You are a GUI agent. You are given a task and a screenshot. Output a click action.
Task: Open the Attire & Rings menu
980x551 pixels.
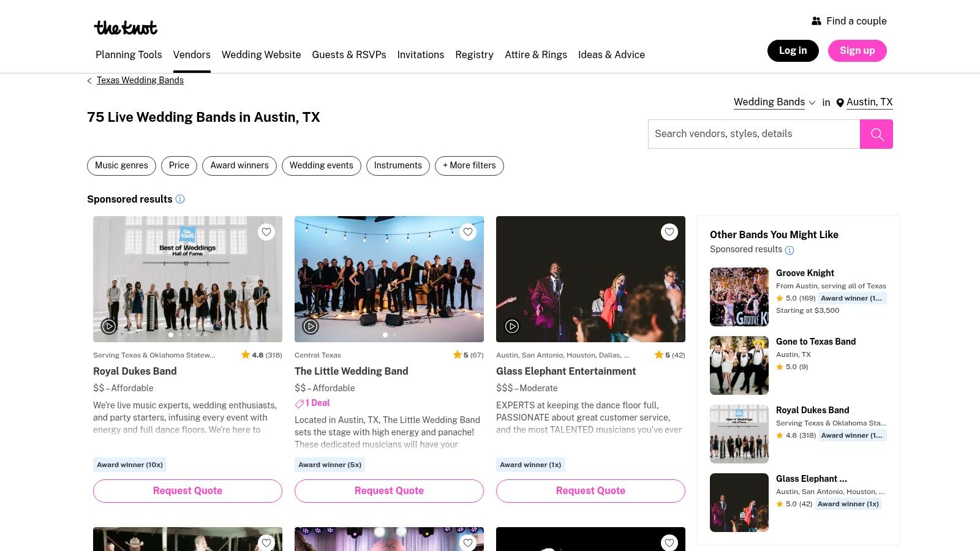pyautogui.click(x=536, y=54)
